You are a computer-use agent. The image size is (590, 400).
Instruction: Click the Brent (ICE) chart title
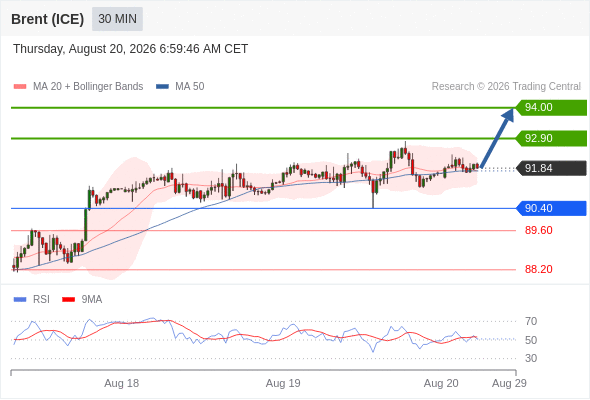pos(47,19)
